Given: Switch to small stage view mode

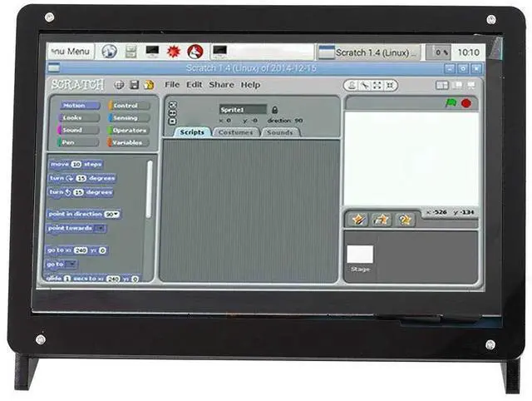Looking at the screenshot, I should (441, 85).
